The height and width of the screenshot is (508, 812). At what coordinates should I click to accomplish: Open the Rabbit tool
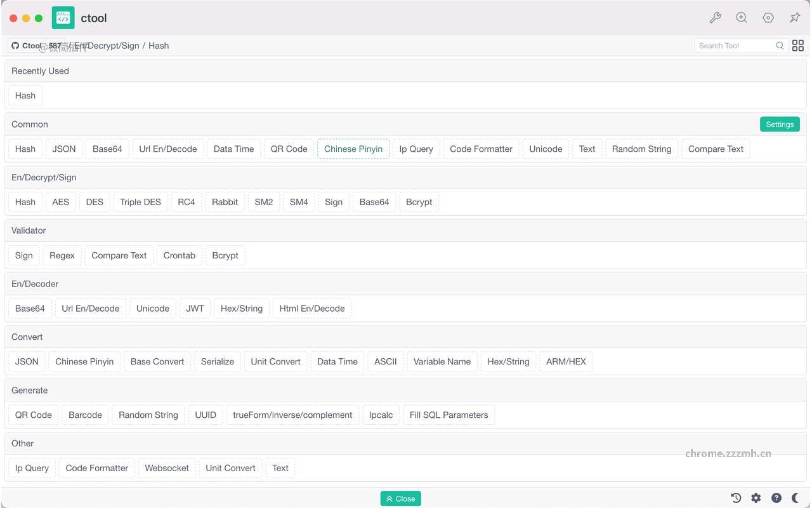click(225, 203)
